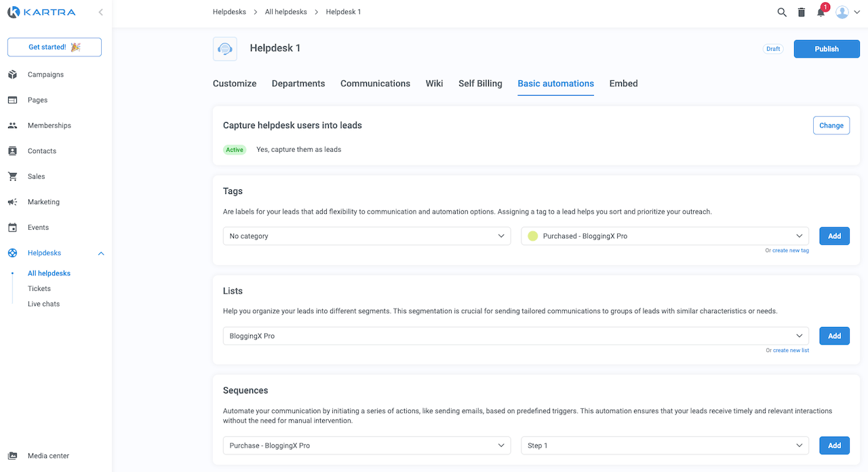Click the Kartra logo

pos(41,12)
